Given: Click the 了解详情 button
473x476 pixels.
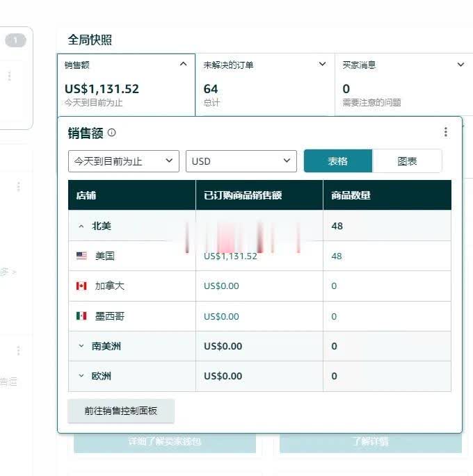Looking at the screenshot, I should (371, 442).
